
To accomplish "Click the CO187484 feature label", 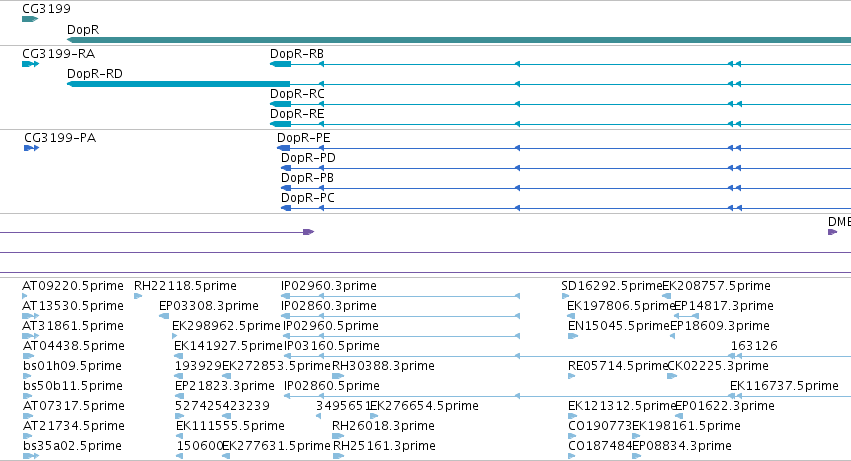I will point(600,447).
